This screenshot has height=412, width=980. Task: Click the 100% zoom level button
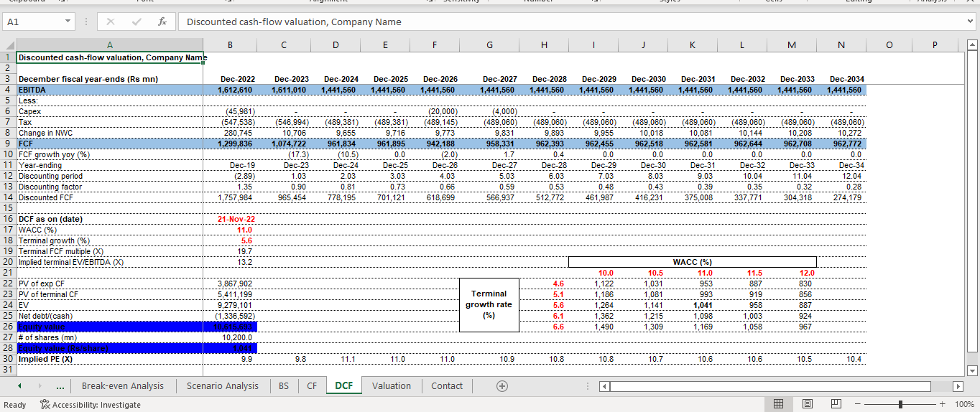[964, 405]
